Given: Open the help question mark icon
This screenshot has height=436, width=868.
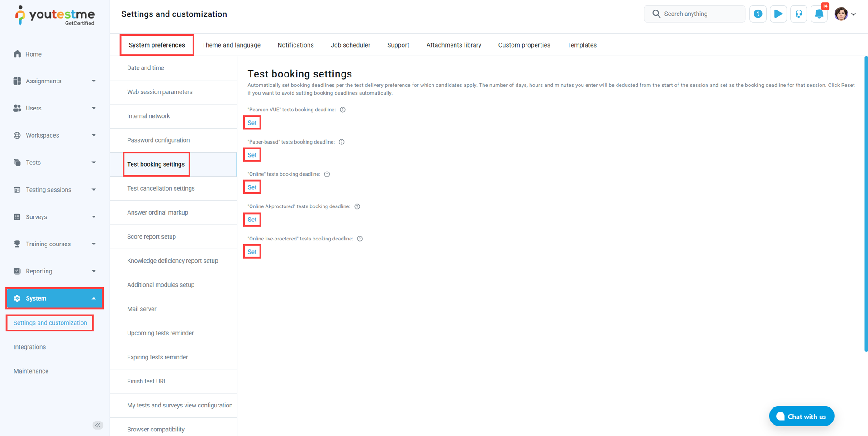Looking at the screenshot, I should tap(758, 14).
